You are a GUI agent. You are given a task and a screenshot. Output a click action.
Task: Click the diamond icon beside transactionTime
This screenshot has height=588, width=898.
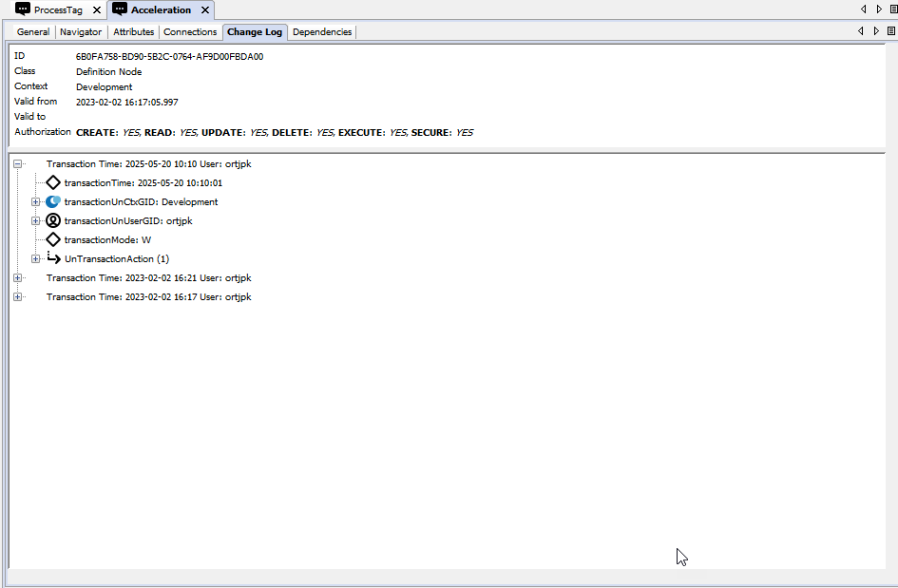click(53, 182)
